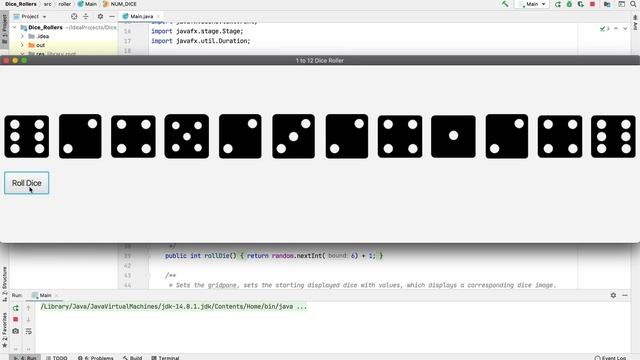Click the die showing three pips
640x360 pixels.
click(x=293, y=136)
